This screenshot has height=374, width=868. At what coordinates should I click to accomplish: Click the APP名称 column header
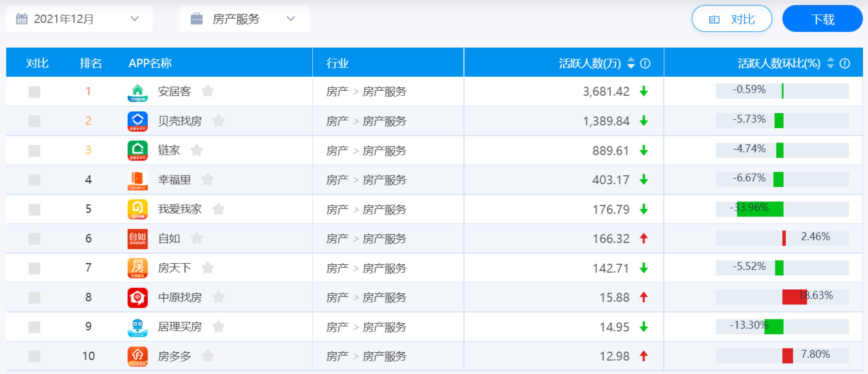pyautogui.click(x=150, y=63)
